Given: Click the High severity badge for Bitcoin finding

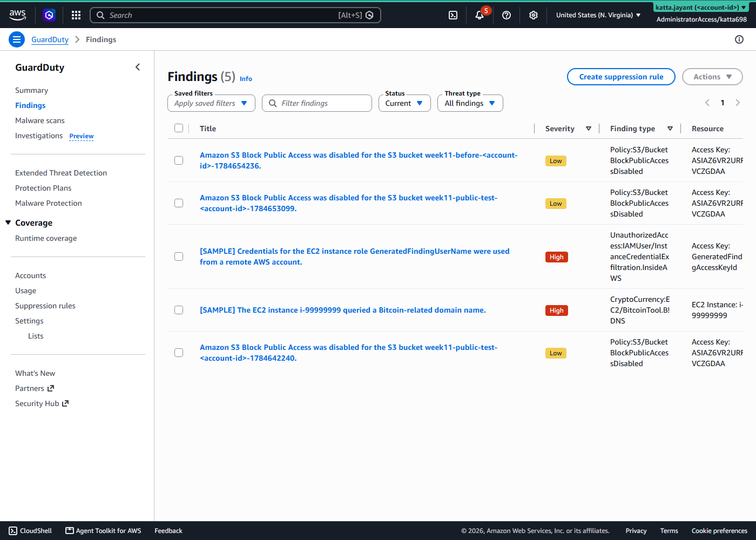Looking at the screenshot, I should click(557, 310).
